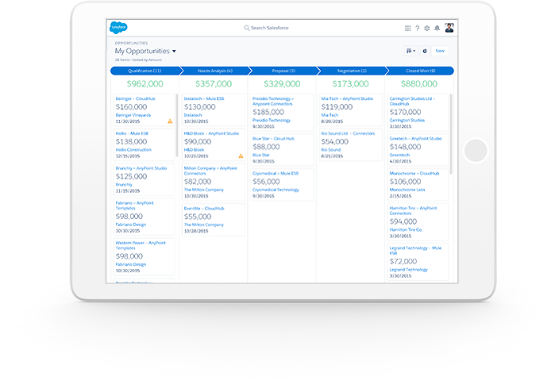This screenshot has width=555, height=392.
Task: Open Carrington Studios account link
Action: 407,121
